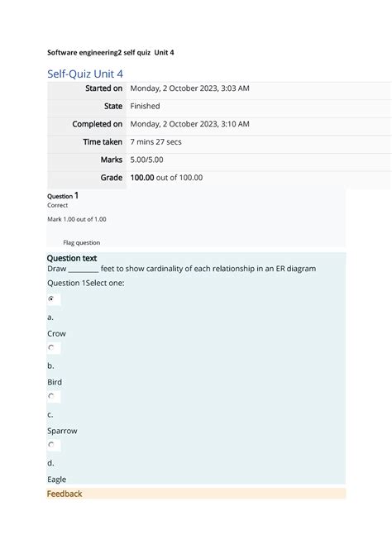392x554 pixels.
Task: Click the Self-Quiz Unit 4 heading
Action: tap(85, 74)
